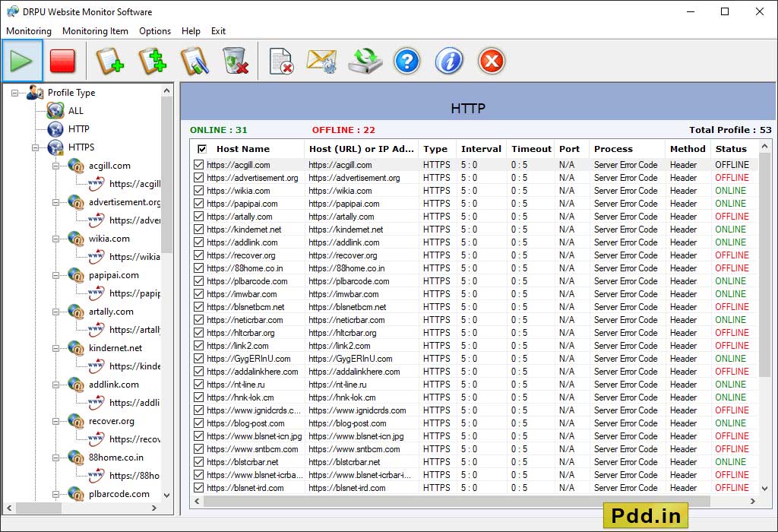Click the drive with green arrows icon

365,62
